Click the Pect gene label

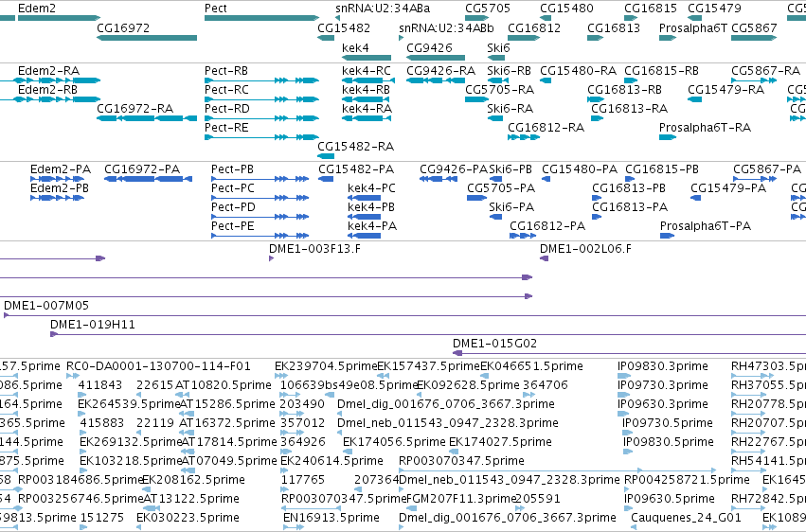tap(215, 9)
